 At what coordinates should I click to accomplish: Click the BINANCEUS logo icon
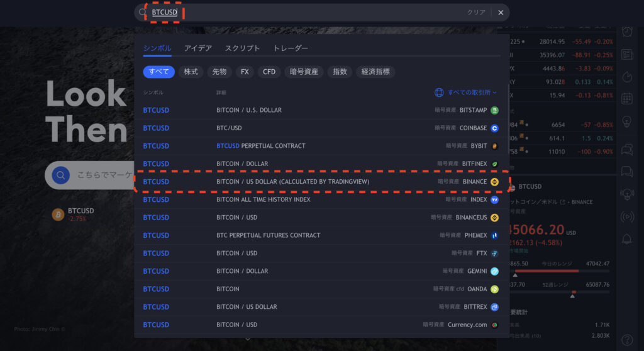[494, 218]
